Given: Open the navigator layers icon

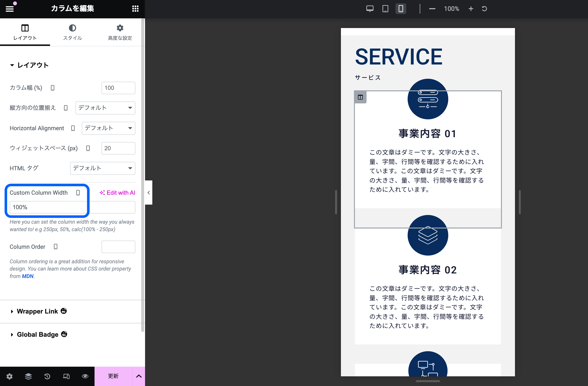Looking at the screenshot, I should point(29,376).
